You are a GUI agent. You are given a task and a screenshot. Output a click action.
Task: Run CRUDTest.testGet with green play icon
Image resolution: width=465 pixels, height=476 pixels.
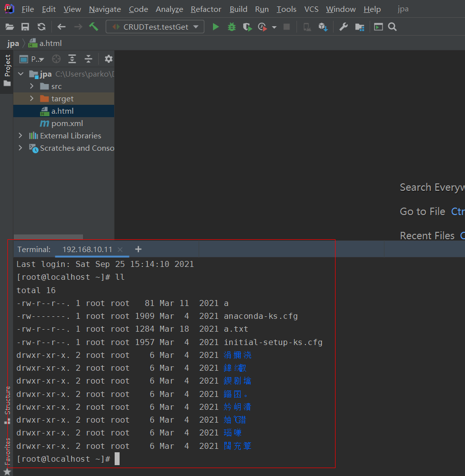pos(215,27)
